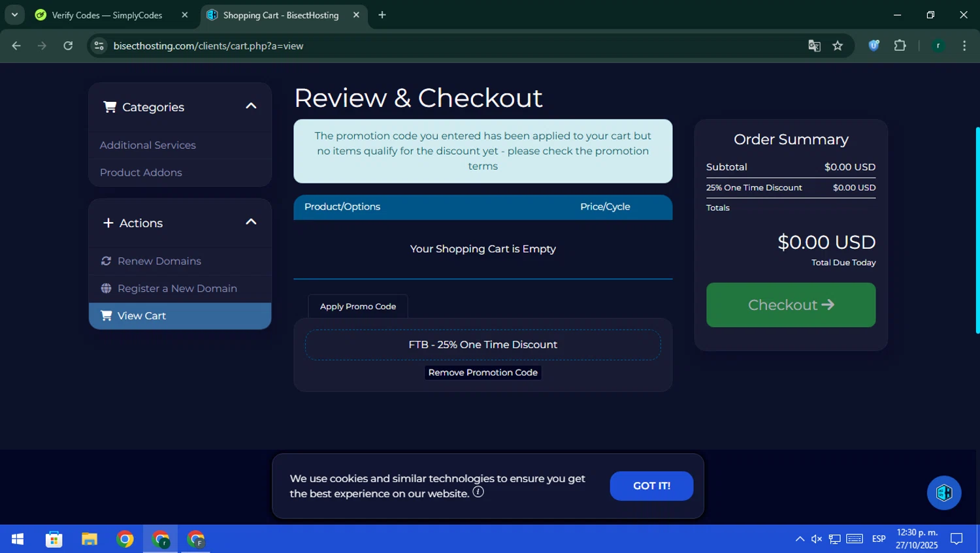Bookmark this page with star icon

click(x=838, y=46)
